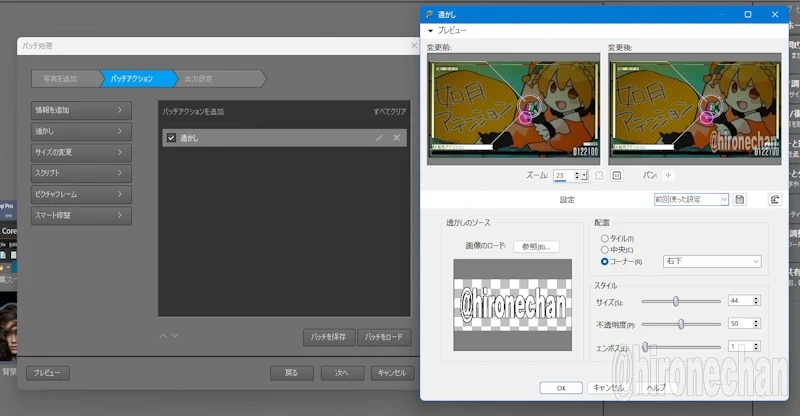Image resolution: width=800 pixels, height=416 pixels.
Task: Click the バッチをロード button
Action: [384, 337]
